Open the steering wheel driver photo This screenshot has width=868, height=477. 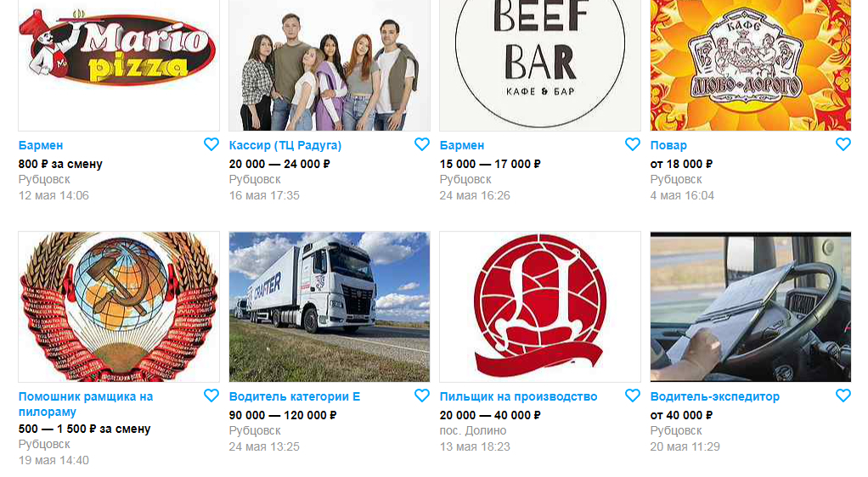point(751,306)
